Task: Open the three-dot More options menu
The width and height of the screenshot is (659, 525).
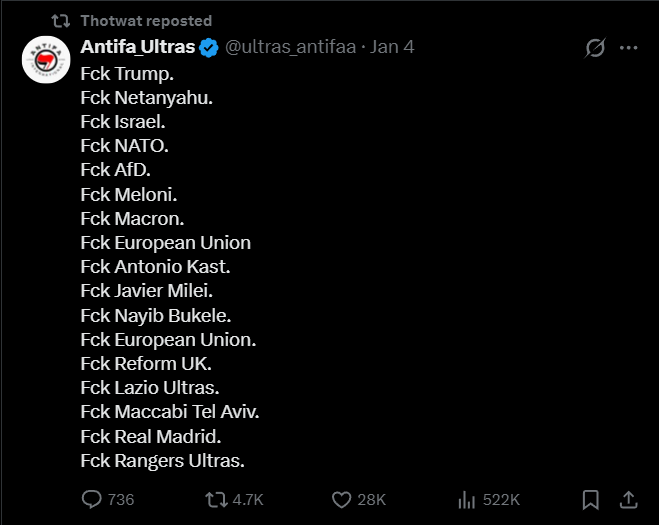Action: (628, 48)
